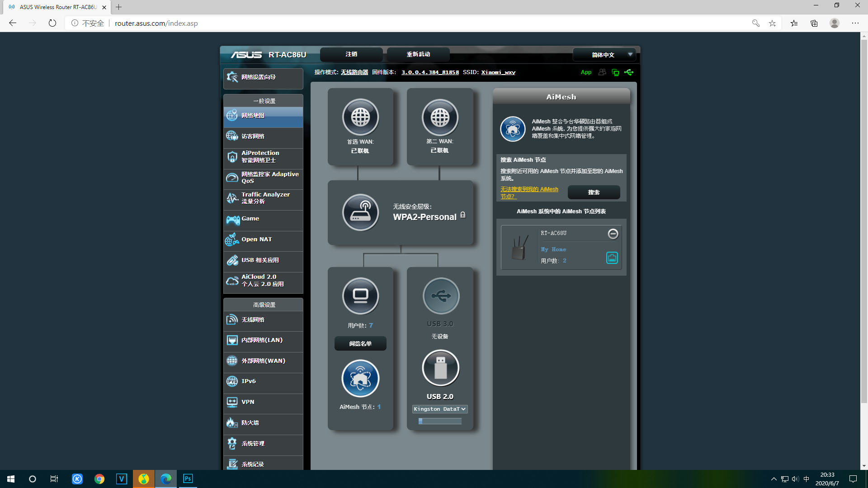The image size is (868, 488).
Task: Click the USB 3.0 port icon
Action: (x=441, y=296)
